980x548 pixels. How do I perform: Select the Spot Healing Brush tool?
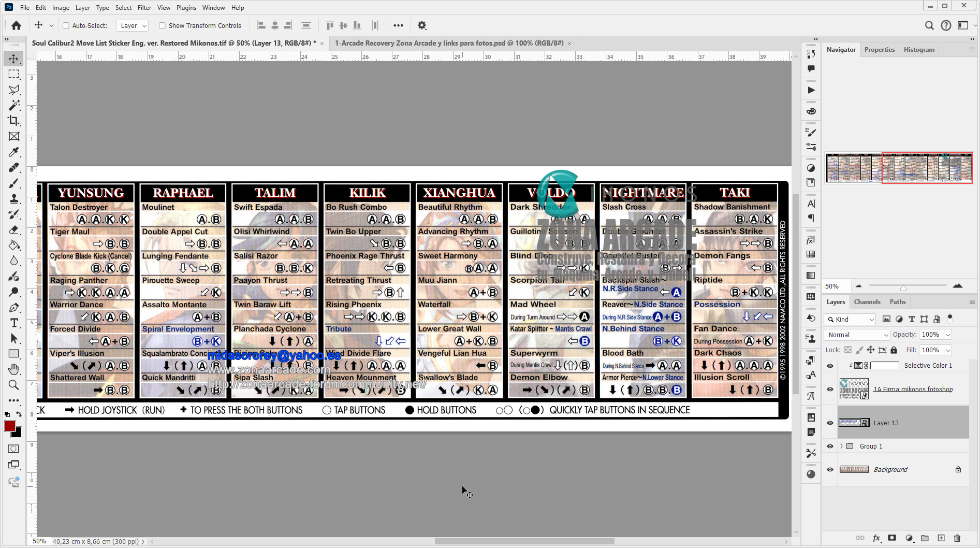(14, 167)
